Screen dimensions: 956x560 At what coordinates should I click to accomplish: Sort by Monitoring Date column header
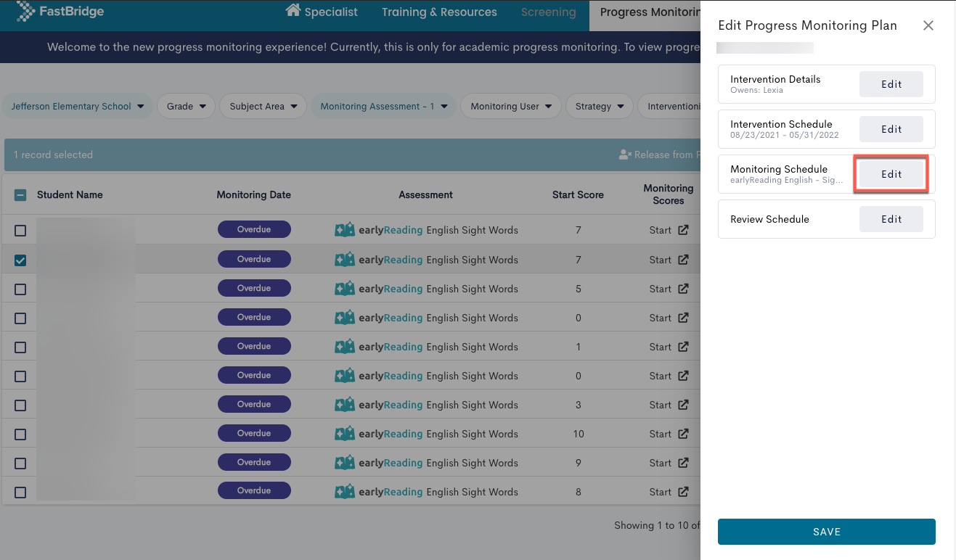click(x=254, y=194)
